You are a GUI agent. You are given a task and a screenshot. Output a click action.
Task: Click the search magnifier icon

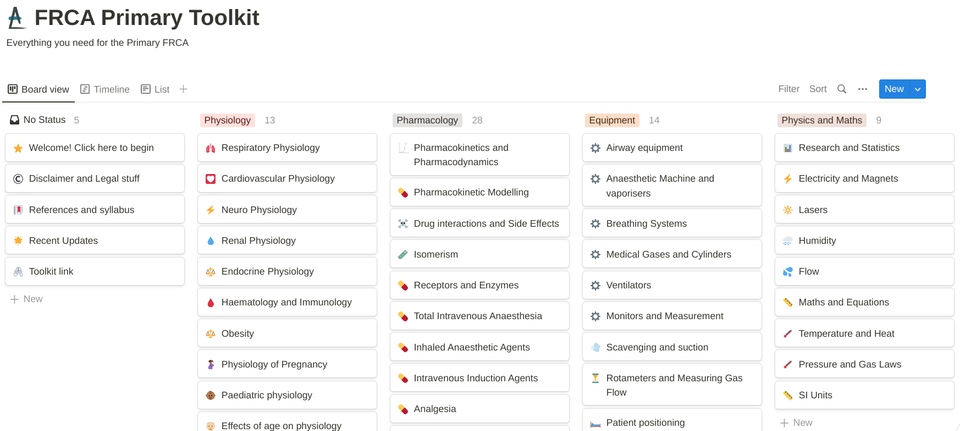tap(842, 89)
